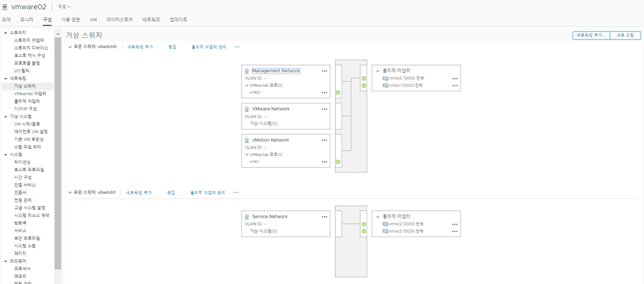Viewport: 644px width, 284px height.
Task: Select 호스트 캐시 구성 in sidebar
Action: [x=28, y=55]
